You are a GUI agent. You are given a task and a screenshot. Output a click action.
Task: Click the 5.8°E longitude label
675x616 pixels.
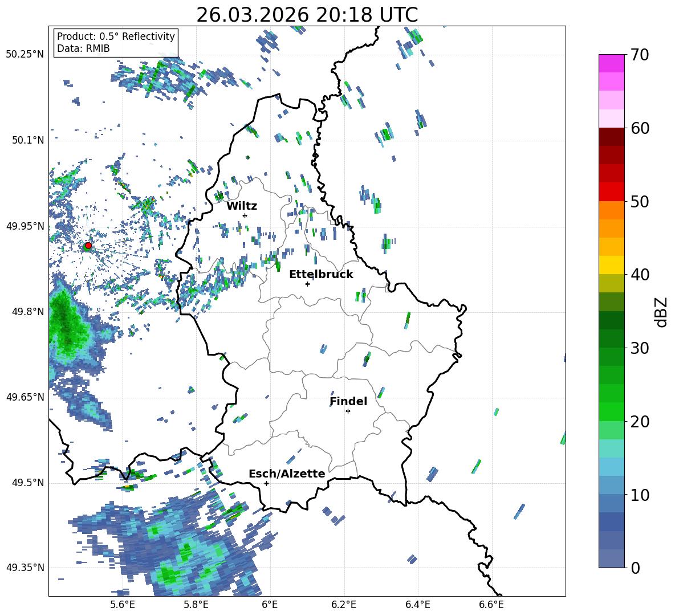click(x=196, y=605)
